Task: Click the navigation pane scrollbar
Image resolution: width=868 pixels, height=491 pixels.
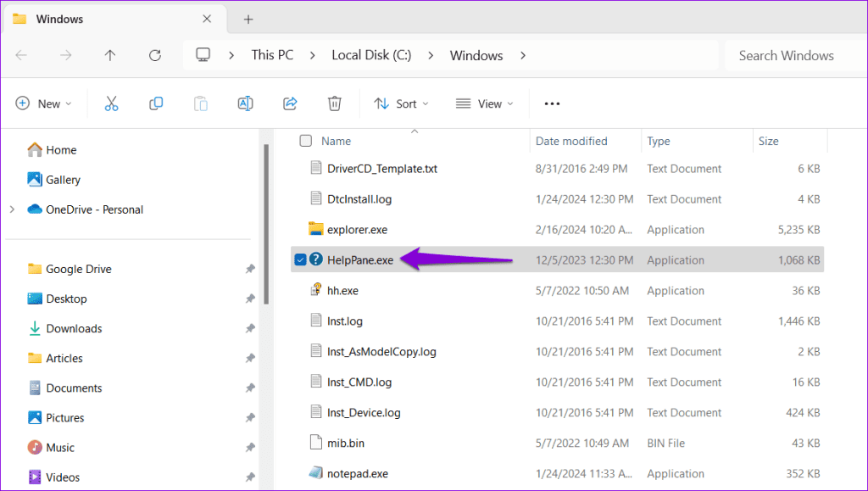Action: click(x=266, y=224)
